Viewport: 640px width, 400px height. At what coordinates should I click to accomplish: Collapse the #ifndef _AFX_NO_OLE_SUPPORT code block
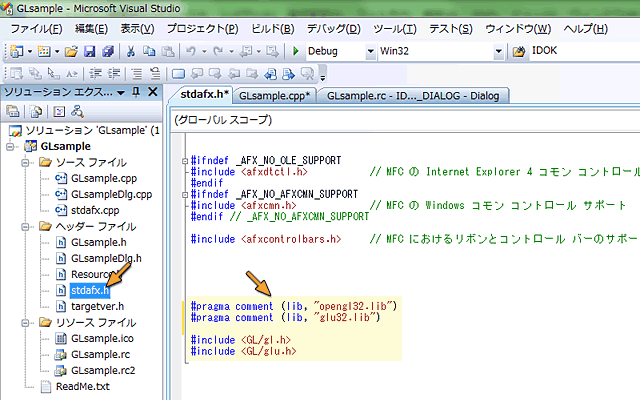pos(185,161)
